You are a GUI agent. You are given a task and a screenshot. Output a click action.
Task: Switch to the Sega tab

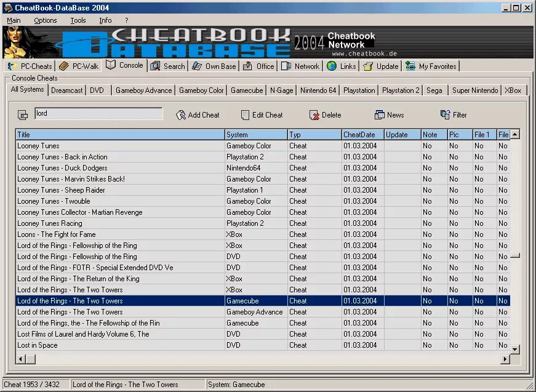tap(434, 90)
